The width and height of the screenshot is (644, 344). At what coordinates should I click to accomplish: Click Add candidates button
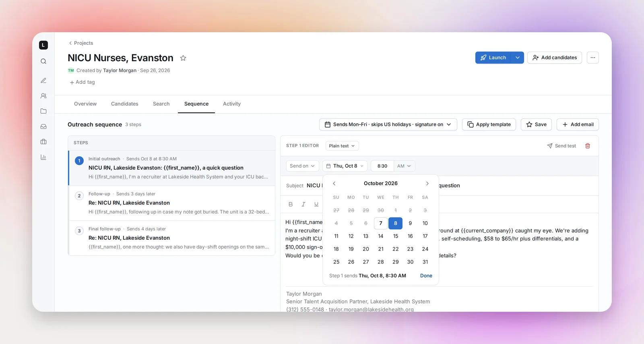pos(555,58)
